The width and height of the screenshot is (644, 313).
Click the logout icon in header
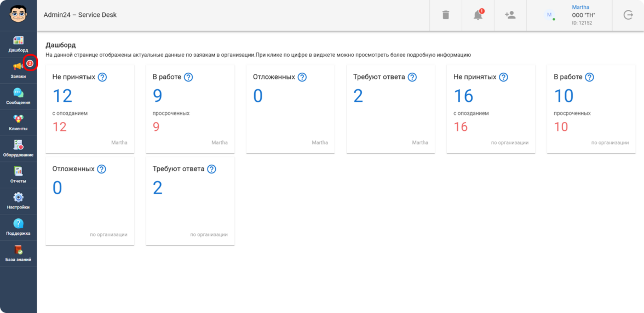pyautogui.click(x=628, y=15)
